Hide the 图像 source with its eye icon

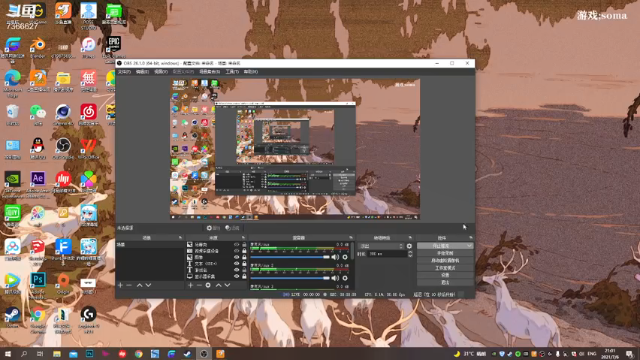tap(236, 257)
